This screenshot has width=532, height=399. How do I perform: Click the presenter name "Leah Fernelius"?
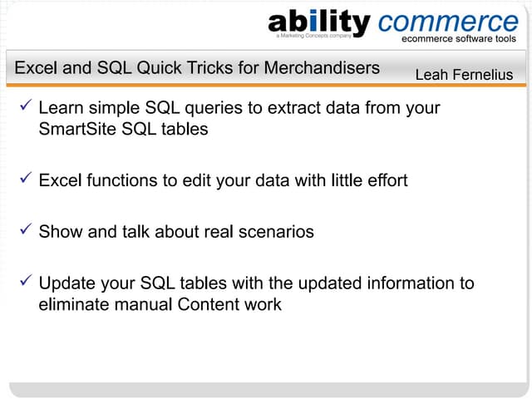pos(464,75)
